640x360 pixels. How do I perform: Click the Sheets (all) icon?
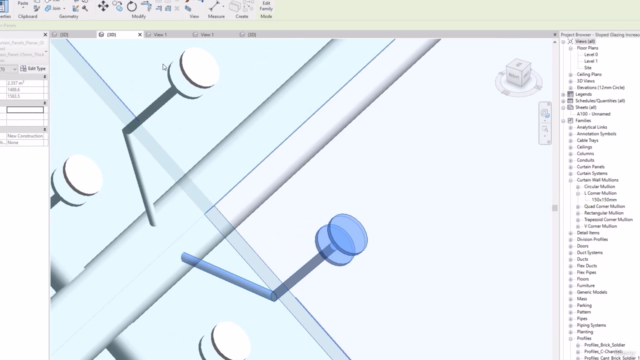coord(571,107)
